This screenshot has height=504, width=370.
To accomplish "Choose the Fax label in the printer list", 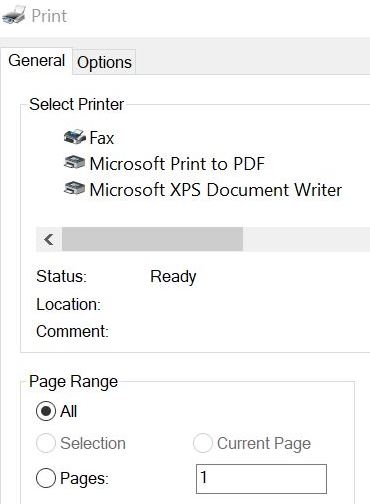I will [x=102, y=138].
